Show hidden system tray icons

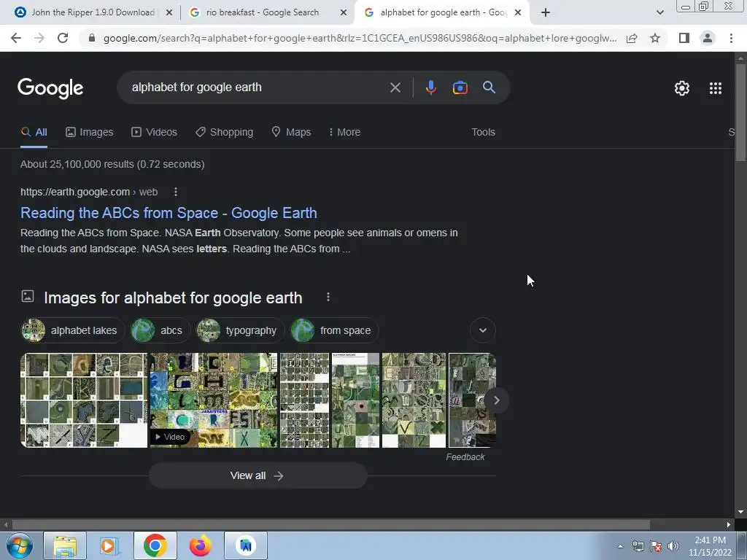620,546
